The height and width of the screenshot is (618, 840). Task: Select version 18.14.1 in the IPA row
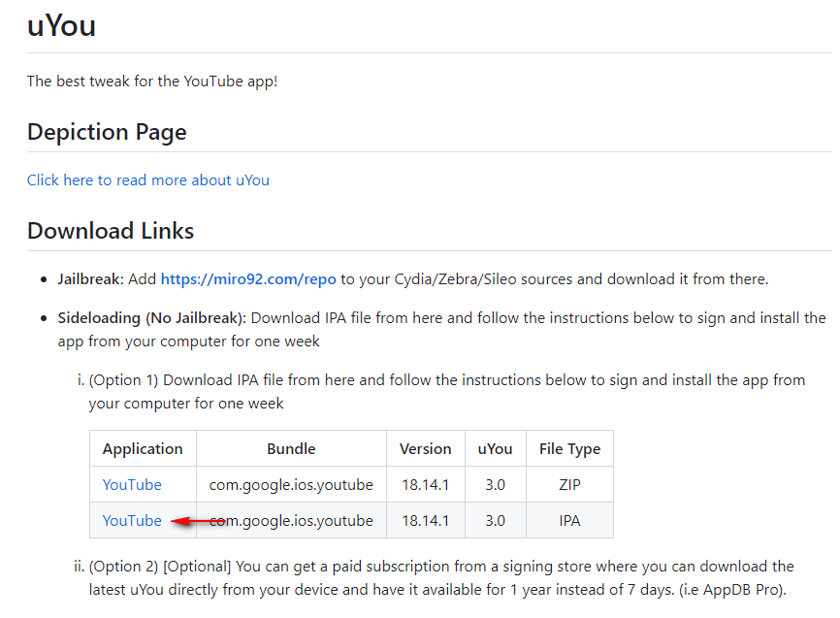pos(426,520)
